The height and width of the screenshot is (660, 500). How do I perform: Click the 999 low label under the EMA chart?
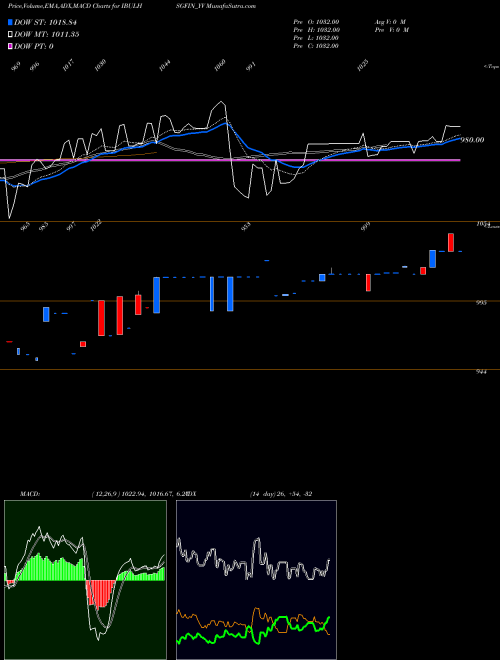coord(367,226)
